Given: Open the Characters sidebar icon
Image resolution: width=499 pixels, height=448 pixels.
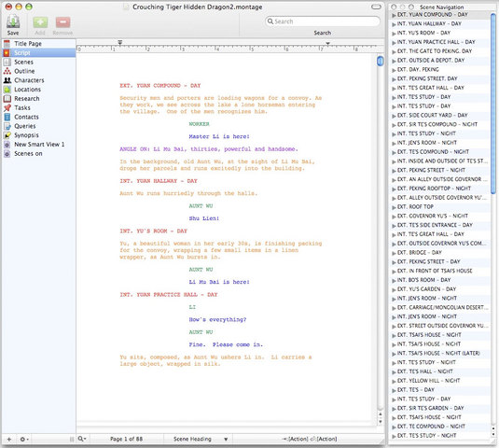Looking at the screenshot, I should [7, 80].
